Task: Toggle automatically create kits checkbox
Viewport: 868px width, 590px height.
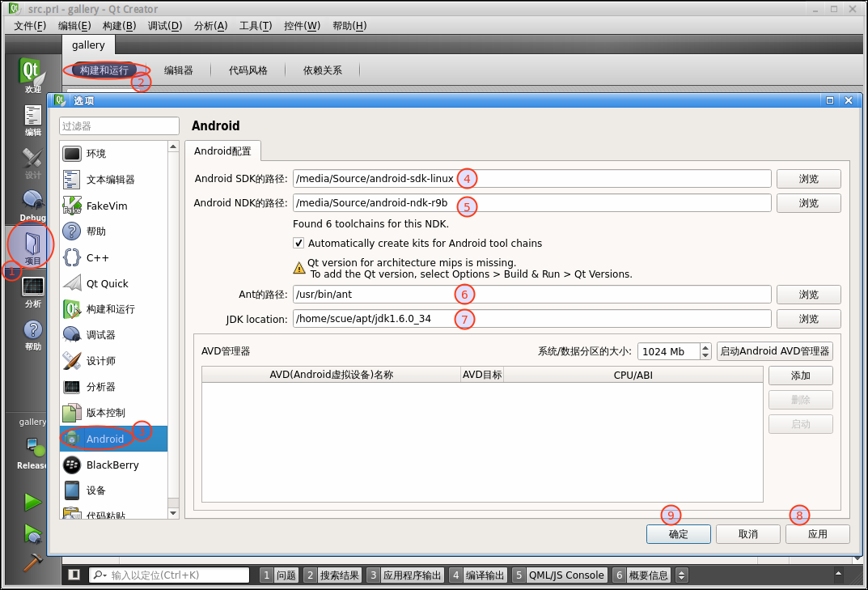Action: point(299,243)
